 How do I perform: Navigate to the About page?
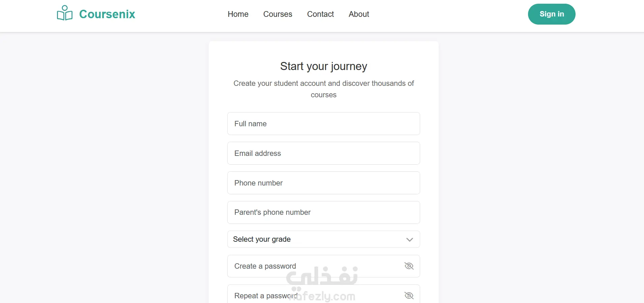(359, 14)
